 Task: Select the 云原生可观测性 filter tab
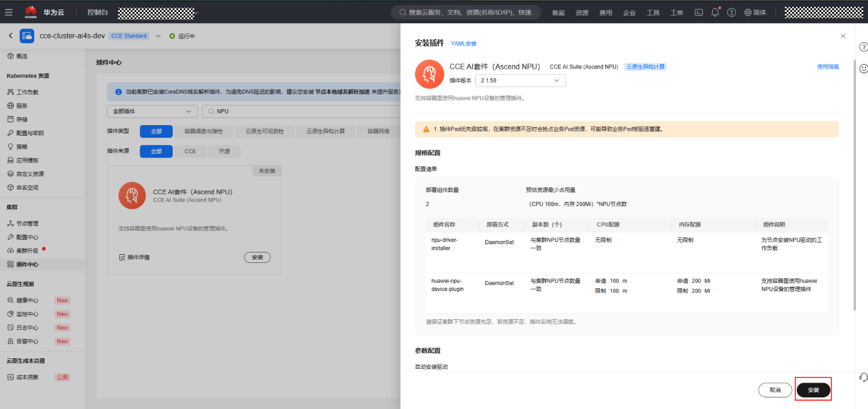pos(265,131)
